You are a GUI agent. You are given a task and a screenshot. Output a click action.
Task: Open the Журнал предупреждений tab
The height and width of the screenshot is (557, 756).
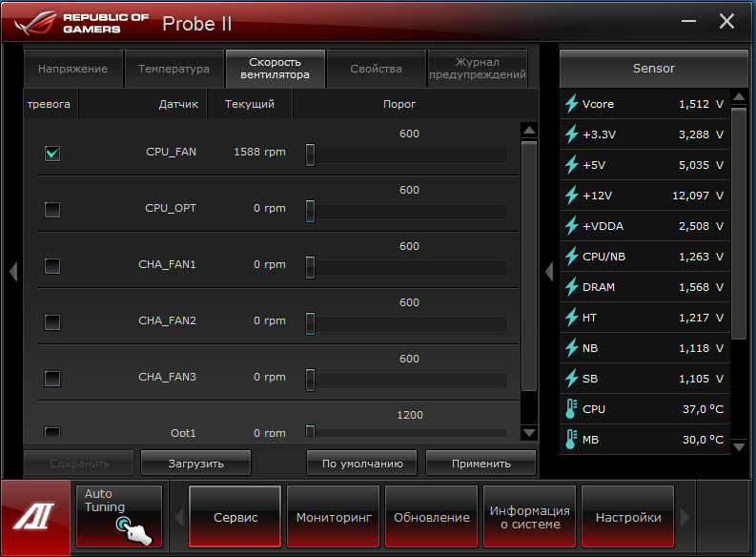478,69
